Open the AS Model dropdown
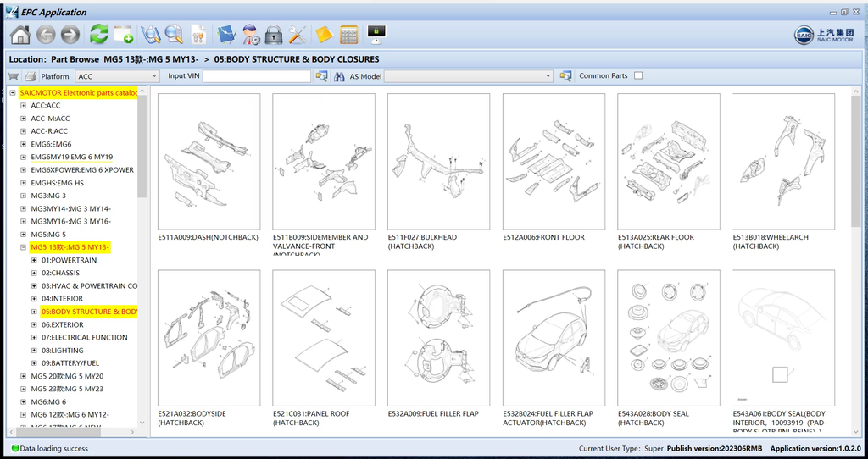The width and height of the screenshot is (868, 459). [469, 76]
